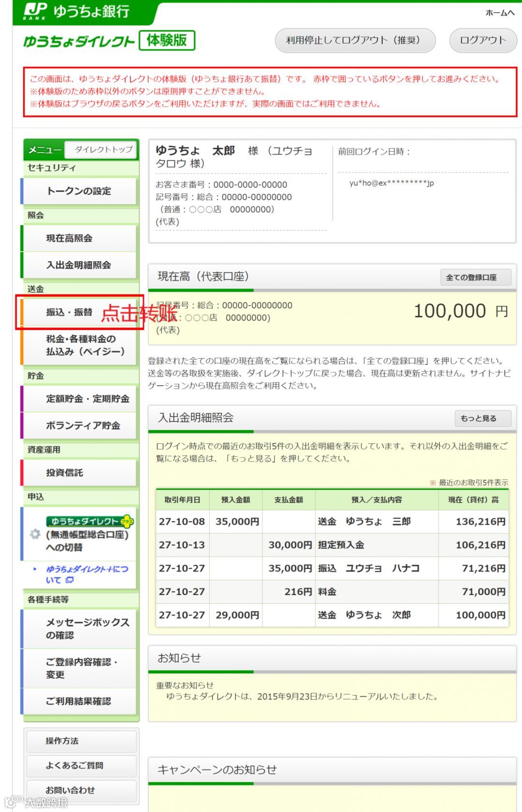Click the 現在（貸付）高 column header
522x812 pixels.
[x=473, y=499]
